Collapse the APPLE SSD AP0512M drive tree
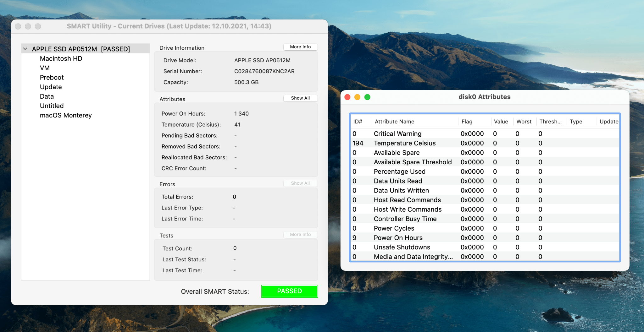This screenshot has width=644, height=332. [x=25, y=49]
